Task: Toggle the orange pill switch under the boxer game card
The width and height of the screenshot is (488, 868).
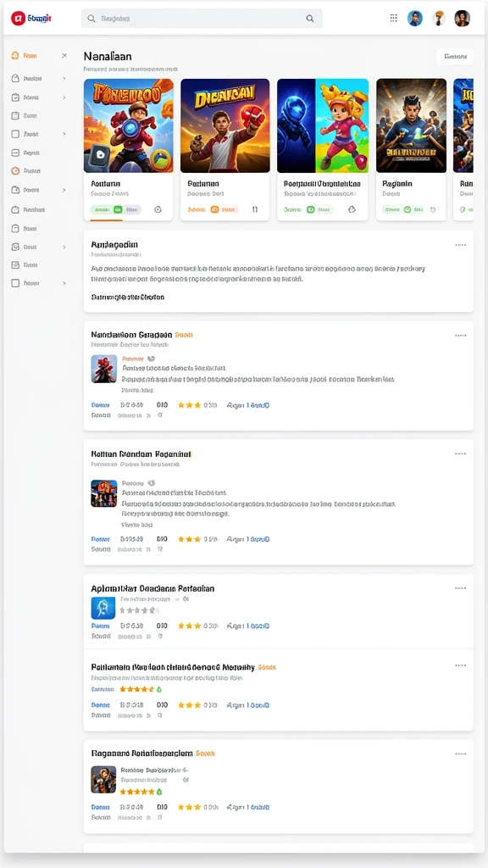Action: tap(213, 210)
